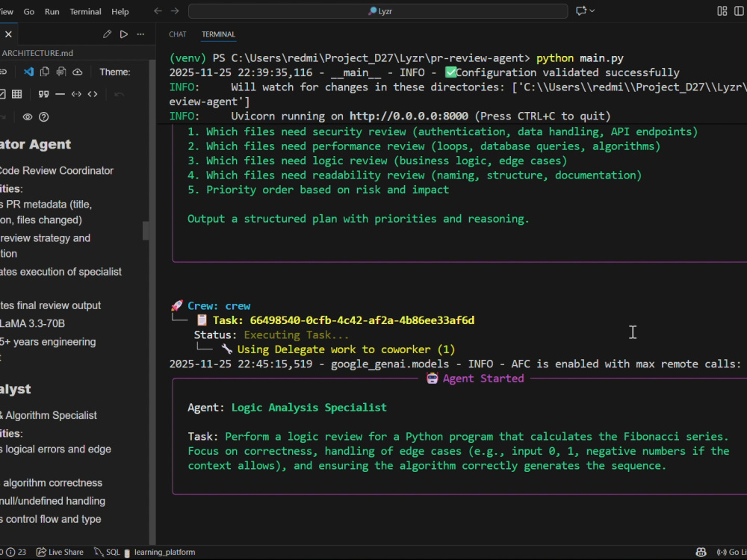Navigate back with the left arrow
This screenshot has height=560, width=747.
click(x=158, y=11)
